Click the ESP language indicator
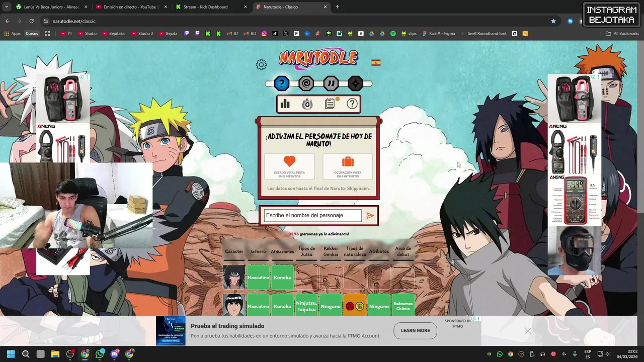Screen dimensions: 644x362 [588, 354]
